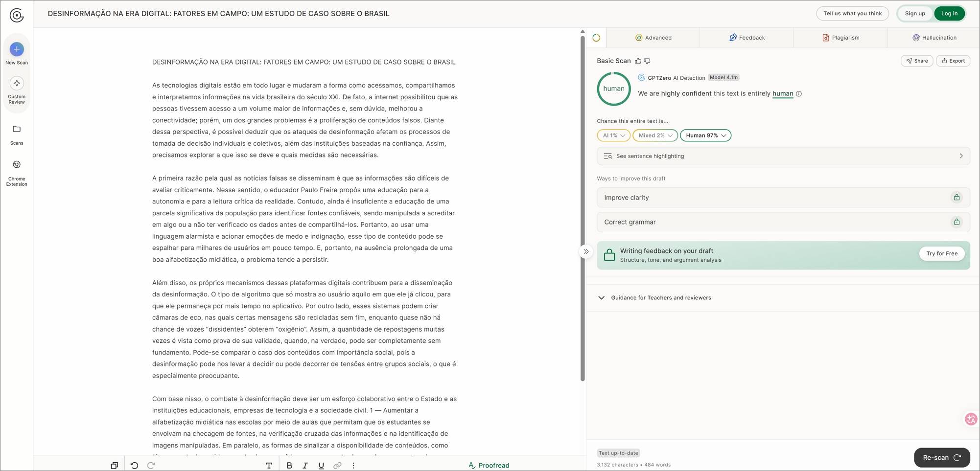Switch to the Advanced tab
This screenshot has height=471, width=980.
point(653,38)
